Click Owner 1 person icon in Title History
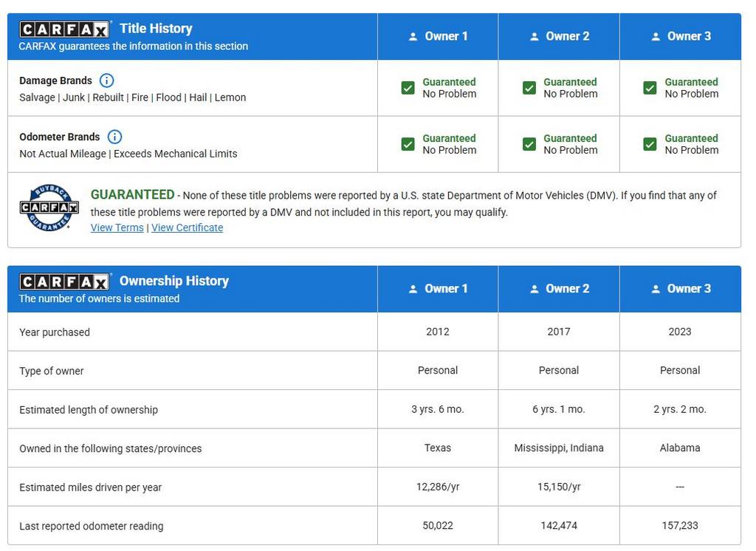This screenshot has width=756, height=551. tap(413, 36)
